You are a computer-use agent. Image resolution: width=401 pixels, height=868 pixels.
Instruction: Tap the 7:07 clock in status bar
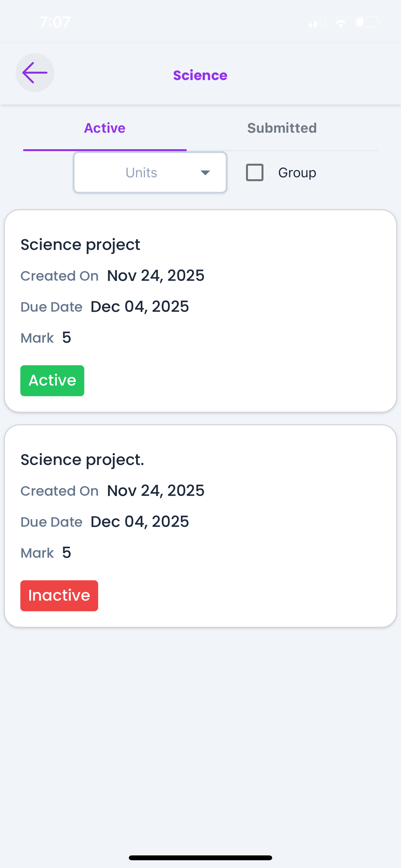point(55,22)
